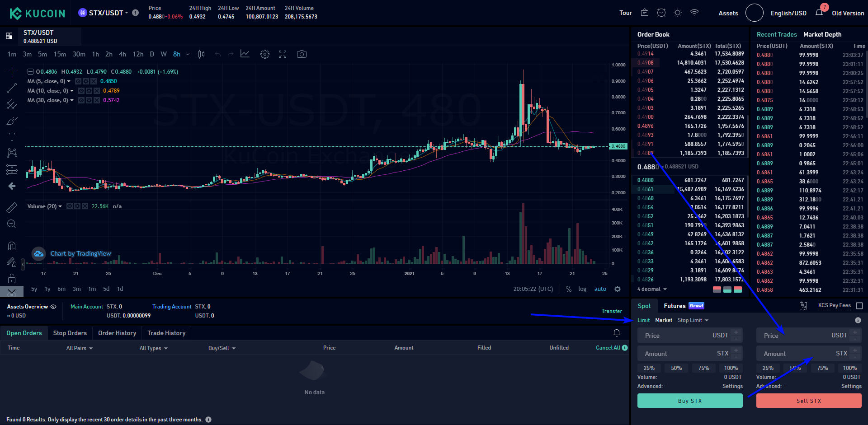Viewport: 868px width, 425px height.
Task: Open the 4 decimal dropdown
Action: (x=652, y=289)
